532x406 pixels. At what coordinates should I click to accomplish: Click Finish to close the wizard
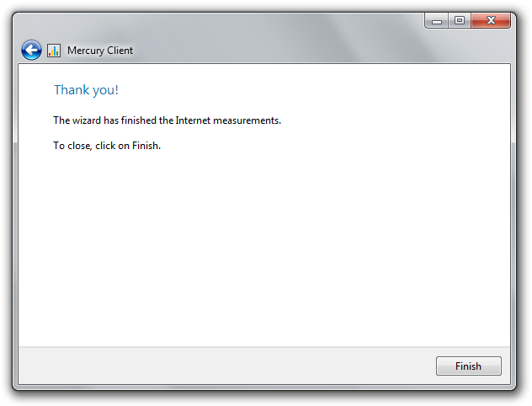click(468, 366)
